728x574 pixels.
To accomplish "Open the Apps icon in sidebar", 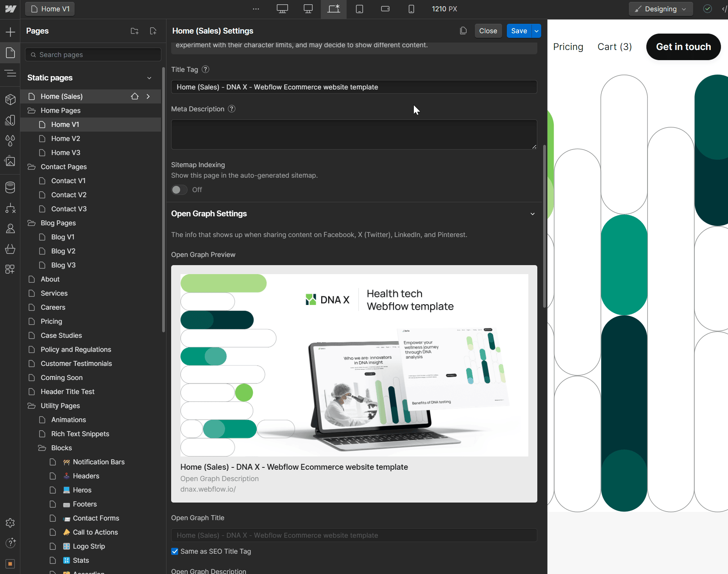I will tap(11, 269).
